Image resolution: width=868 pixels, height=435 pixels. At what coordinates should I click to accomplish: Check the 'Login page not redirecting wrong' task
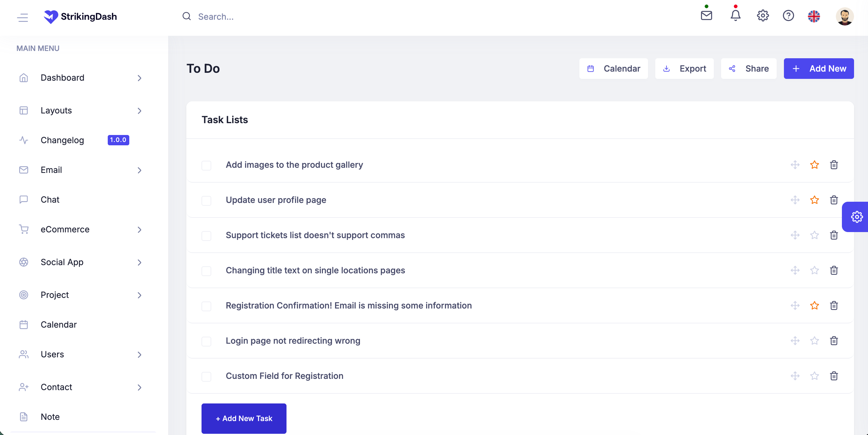207,341
